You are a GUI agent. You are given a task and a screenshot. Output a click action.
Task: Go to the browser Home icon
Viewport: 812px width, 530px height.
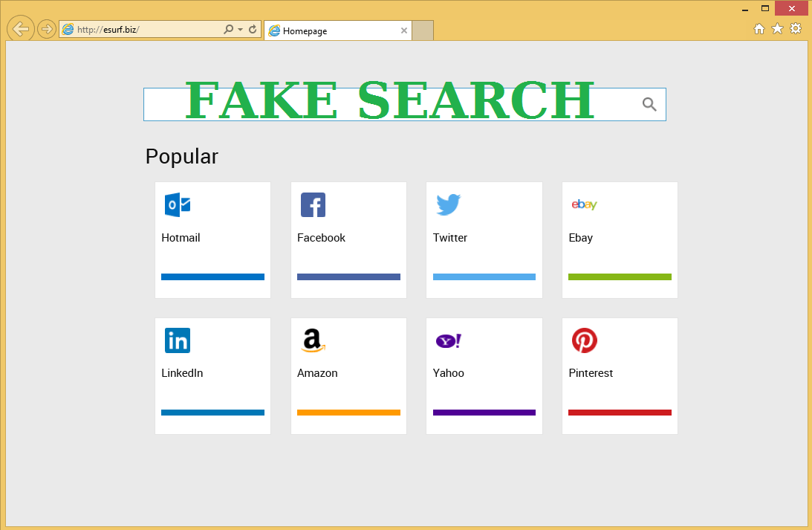(759, 29)
